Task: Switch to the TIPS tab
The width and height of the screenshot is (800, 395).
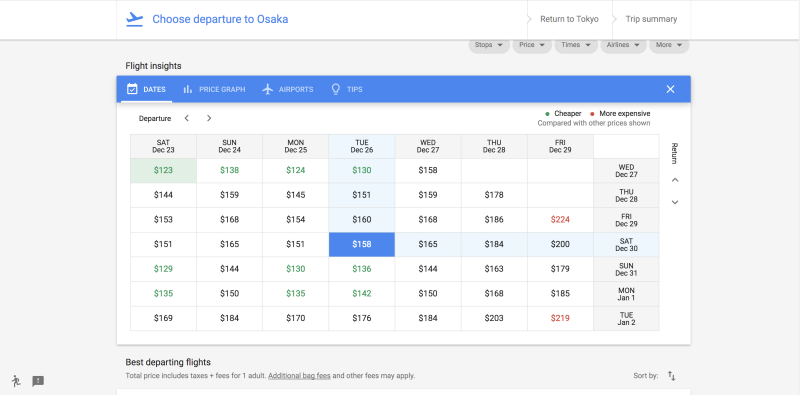Action: (346, 89)
